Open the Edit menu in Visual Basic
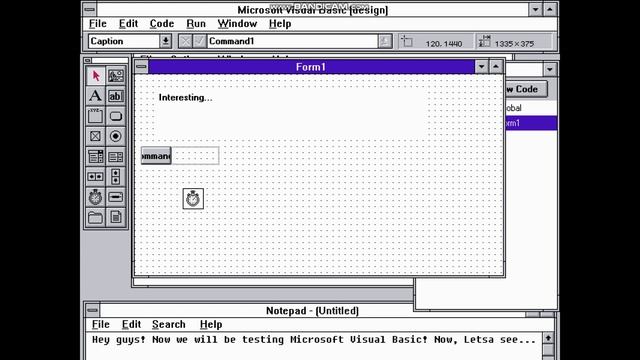640x360 pixels. click(128, 24)
